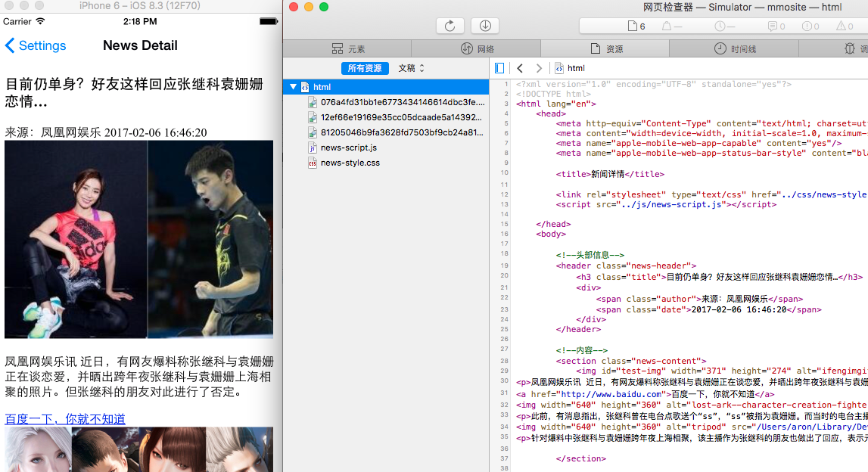Click the section class="news-content" source line
Screen dimensions: 868x472
click(631, 361)
